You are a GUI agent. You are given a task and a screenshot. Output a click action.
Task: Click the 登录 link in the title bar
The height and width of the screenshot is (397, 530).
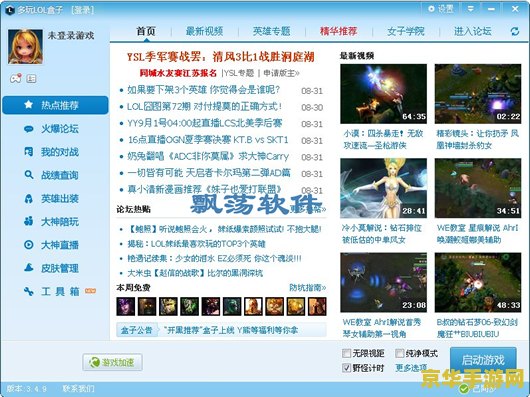83,10
